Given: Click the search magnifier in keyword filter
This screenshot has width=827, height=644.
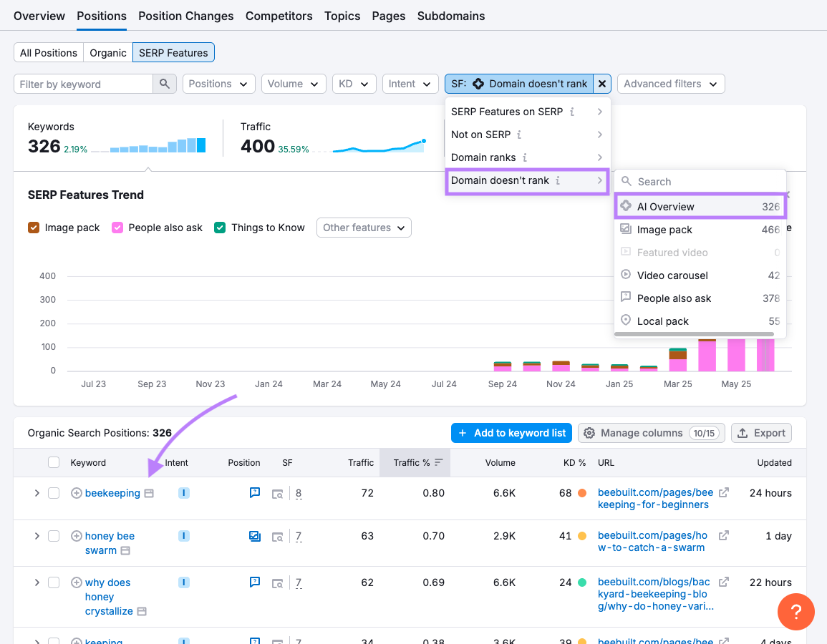Looking at the screenshot, I should 165,83.
